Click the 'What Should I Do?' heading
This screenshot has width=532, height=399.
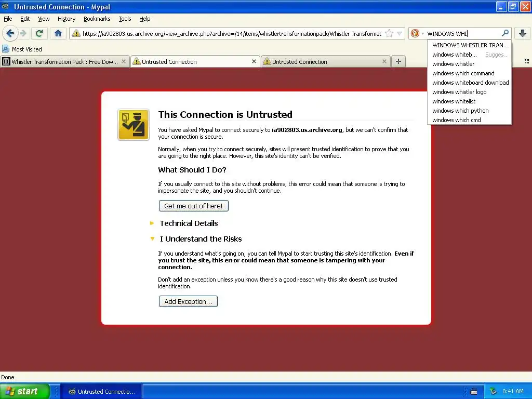click(192, 170)
